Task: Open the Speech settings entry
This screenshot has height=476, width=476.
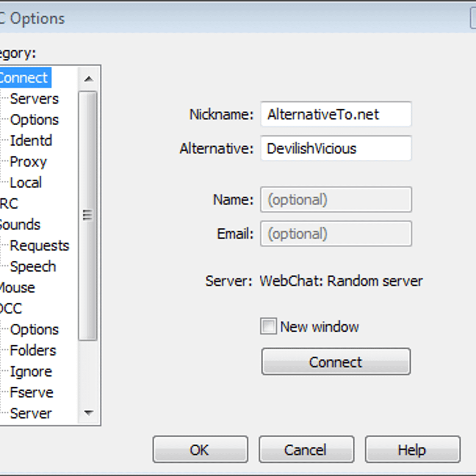Action: click(33, 267)
